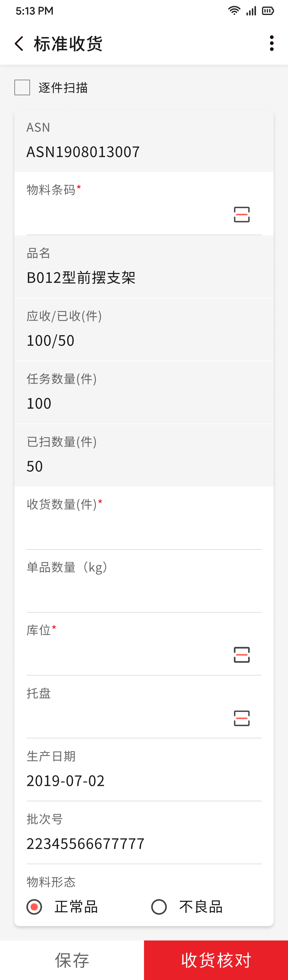This screenshot has width=288, height=980.
Task: Focus the 收货数量(件) input field
Action: [144, 530]
